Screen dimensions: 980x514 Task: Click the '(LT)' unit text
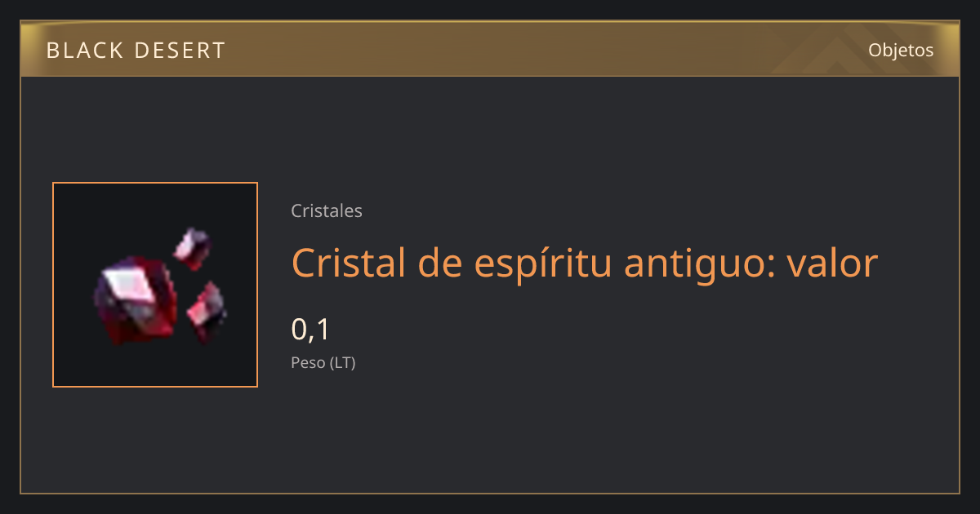click(x=342, y=363)
